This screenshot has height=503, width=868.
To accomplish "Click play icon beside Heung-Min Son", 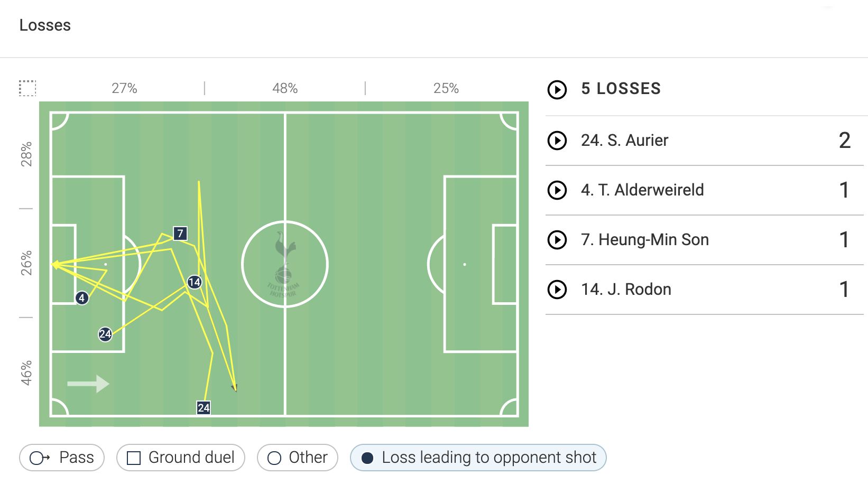I will pos(557,240).
